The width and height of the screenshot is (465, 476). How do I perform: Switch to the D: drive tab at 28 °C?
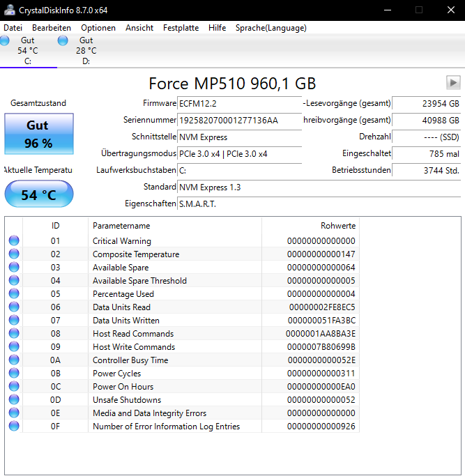(x=86, y=51)
